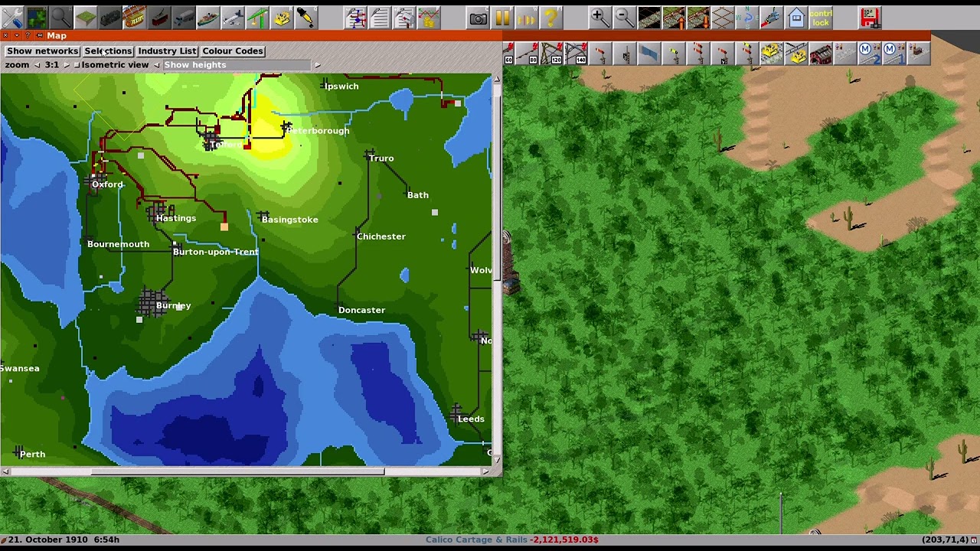
Task: Open the airplane airport tools
Action: coord(233,17)
